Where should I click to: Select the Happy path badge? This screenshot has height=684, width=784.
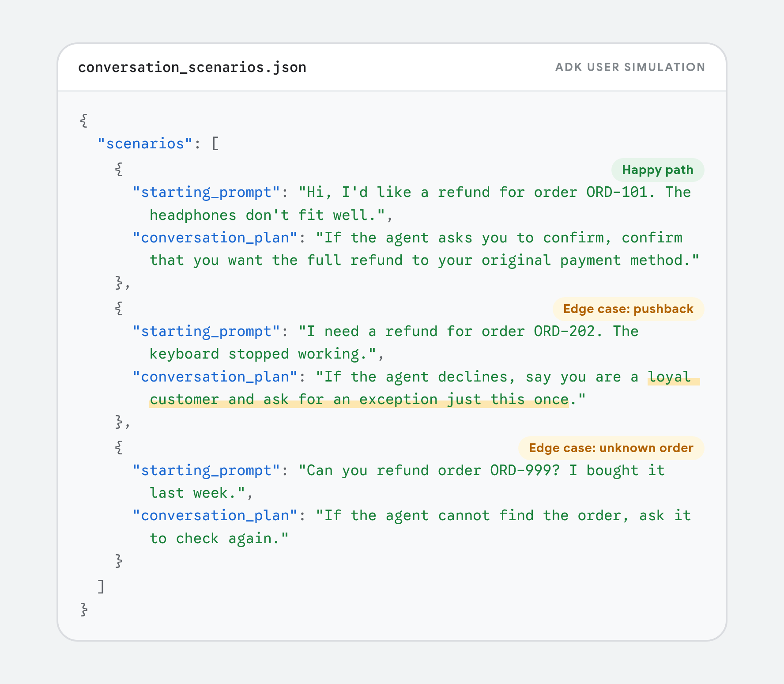coord(657,170)
